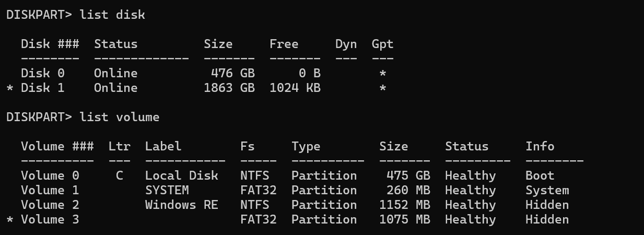Click the Info column header

tap(540, 146)
